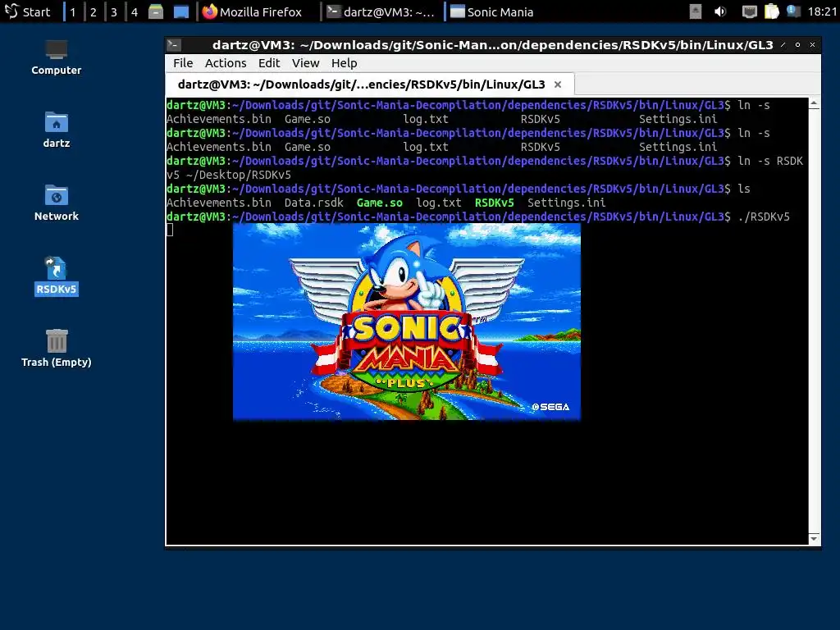This screenshot has width=840, height=630.
Task: Open the terminal Actions menu
Action: 226,63
